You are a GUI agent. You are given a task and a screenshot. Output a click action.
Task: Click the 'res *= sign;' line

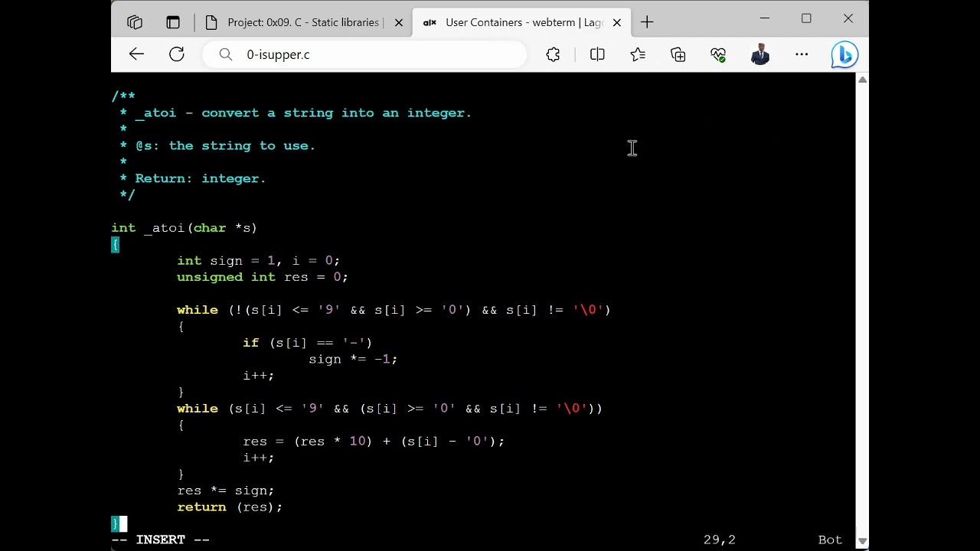pos(226,491)
